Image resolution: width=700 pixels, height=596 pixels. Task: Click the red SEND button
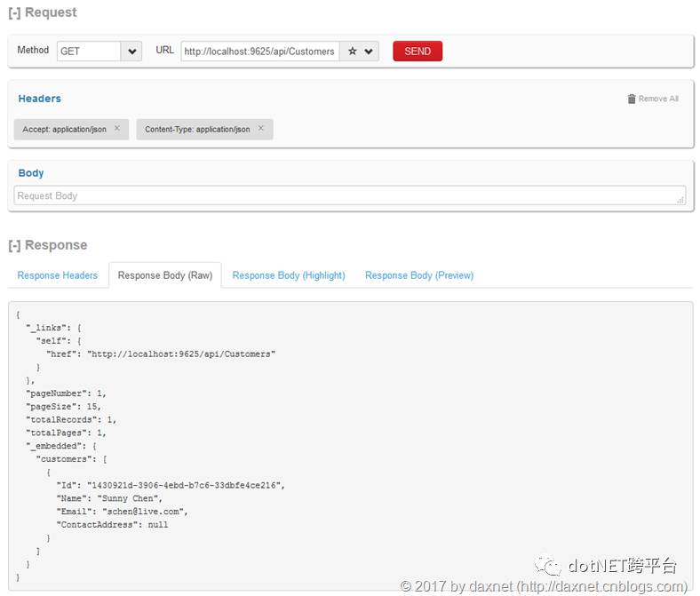[x=418, y=51]
